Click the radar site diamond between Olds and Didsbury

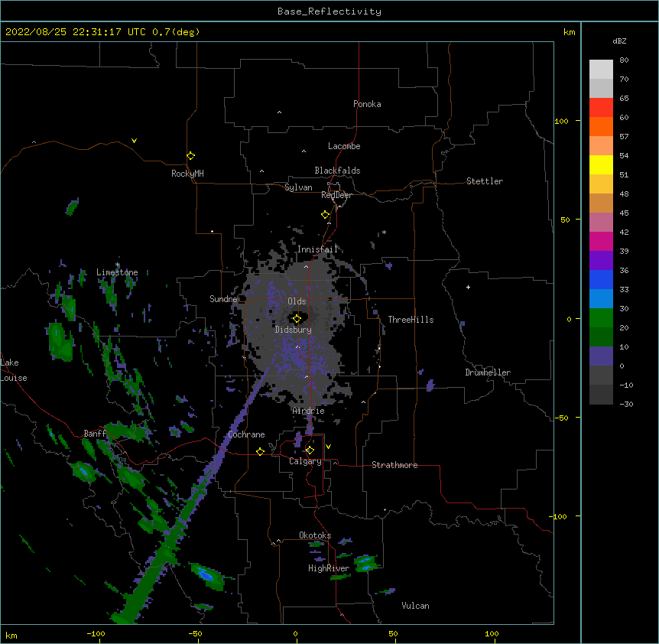(297, 319)
